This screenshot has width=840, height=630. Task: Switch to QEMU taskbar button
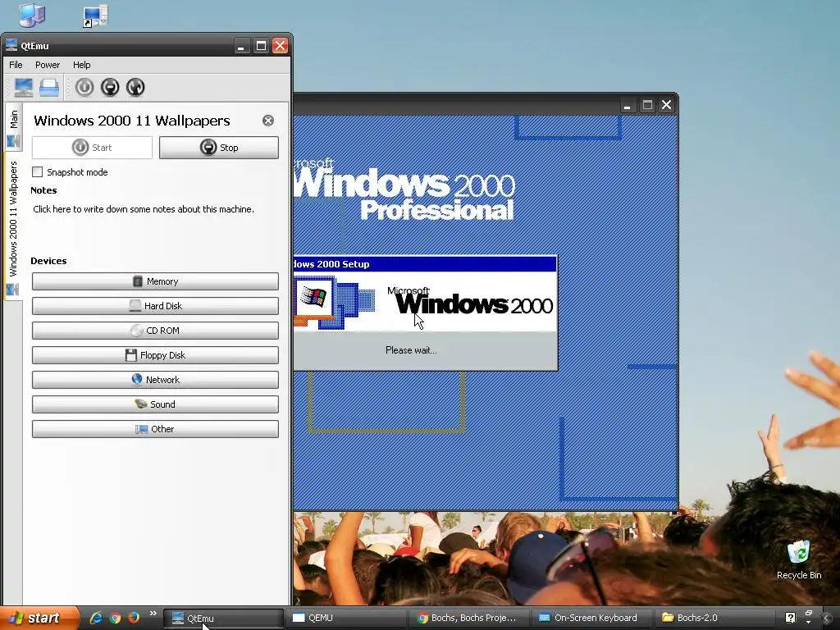345,619
